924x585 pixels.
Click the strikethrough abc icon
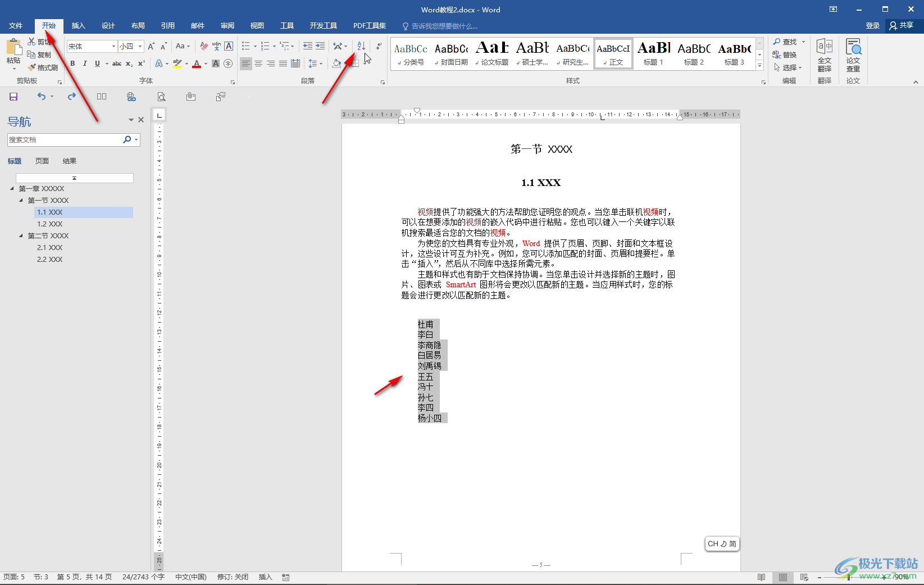tap(117, 64)
